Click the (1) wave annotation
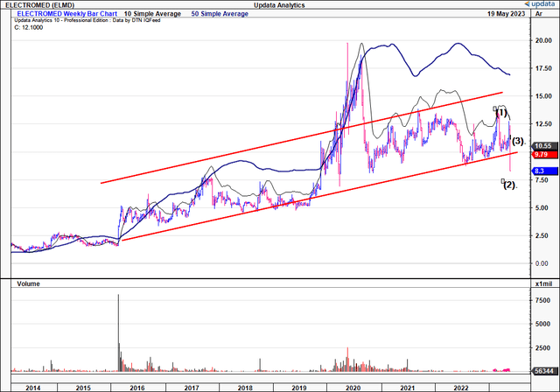 [501, 113]
